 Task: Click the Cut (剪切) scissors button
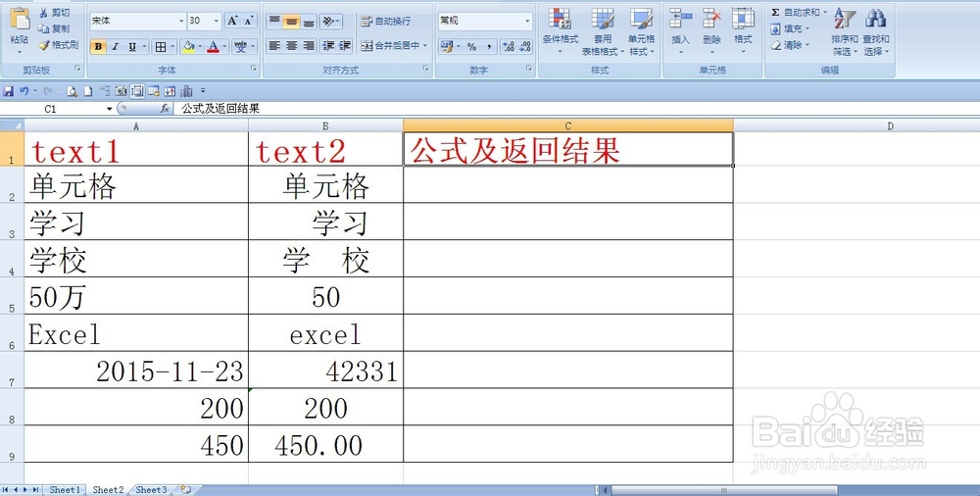[x=54, y=13]
